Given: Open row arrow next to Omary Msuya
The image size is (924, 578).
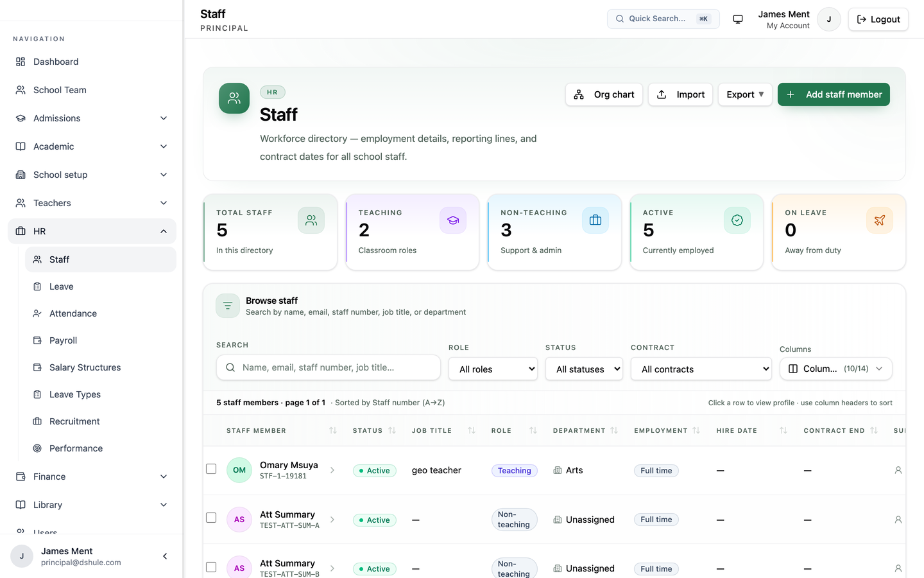Looking at the screenshot, I should tap(332, 470).
